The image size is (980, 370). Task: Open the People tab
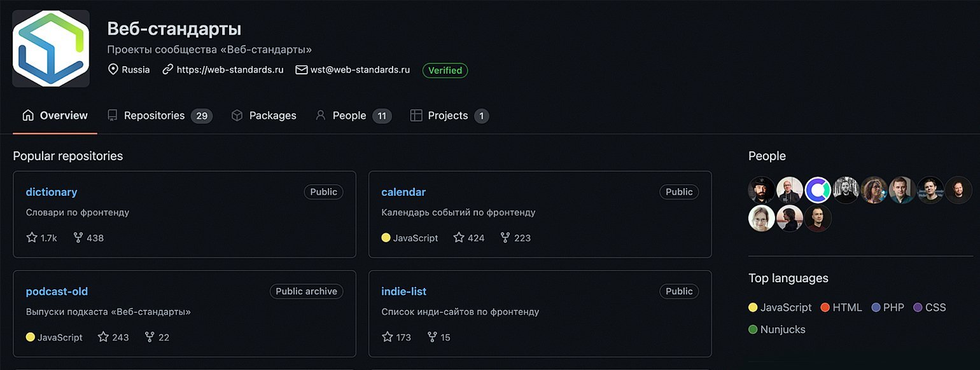click(x=353, y=116)
